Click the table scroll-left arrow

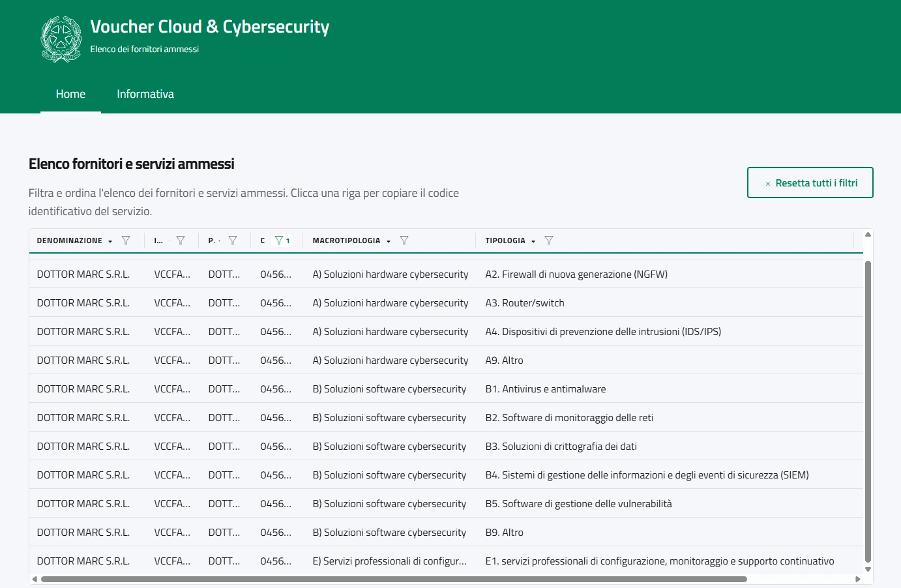[35, 579]
